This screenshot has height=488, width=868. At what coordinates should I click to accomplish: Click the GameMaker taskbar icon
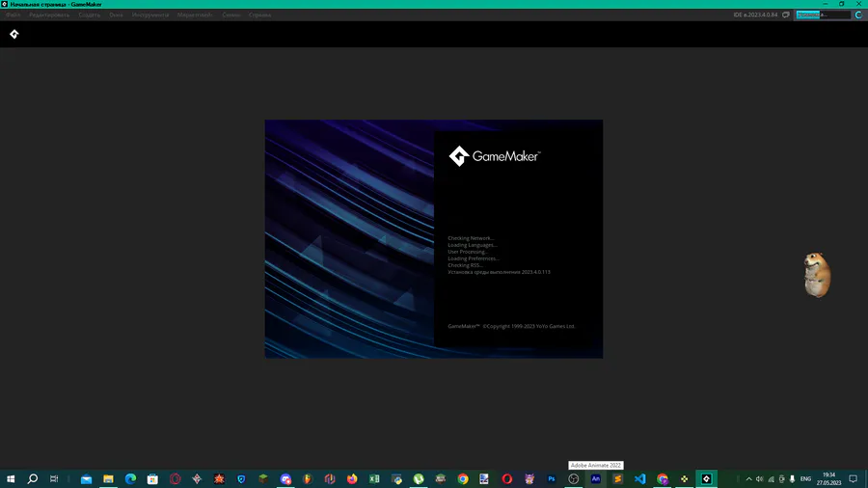tap(706, 478)
